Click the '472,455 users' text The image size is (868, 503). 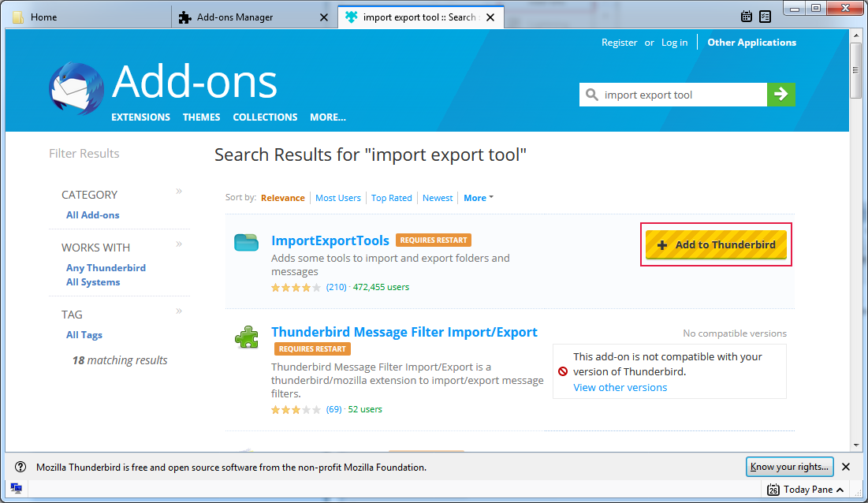pos(381,287)
